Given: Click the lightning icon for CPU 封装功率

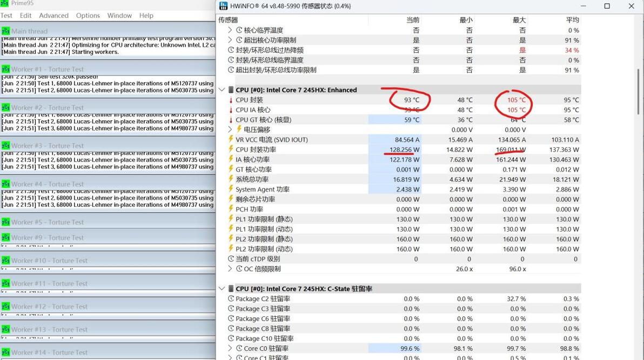Looking at the screenshot, I should [231, 150].
